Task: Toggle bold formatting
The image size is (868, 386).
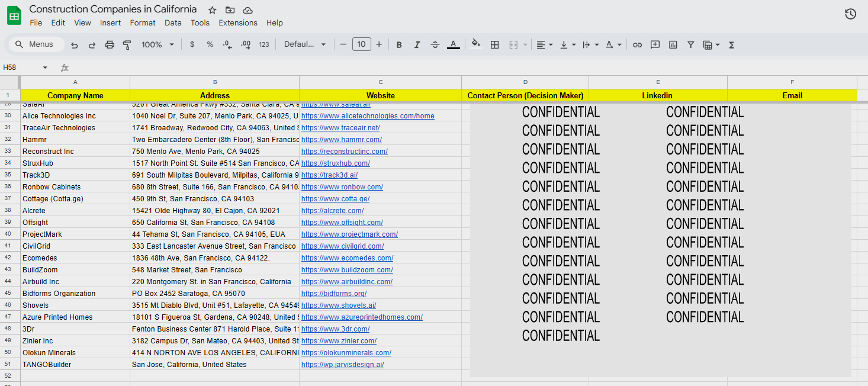Action: click(399, 44)
